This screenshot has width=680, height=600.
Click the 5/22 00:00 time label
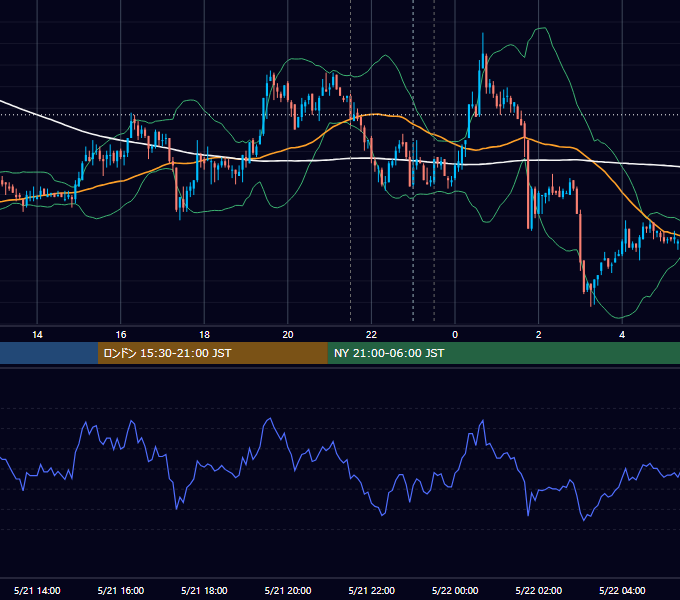(x=455, y=590)
